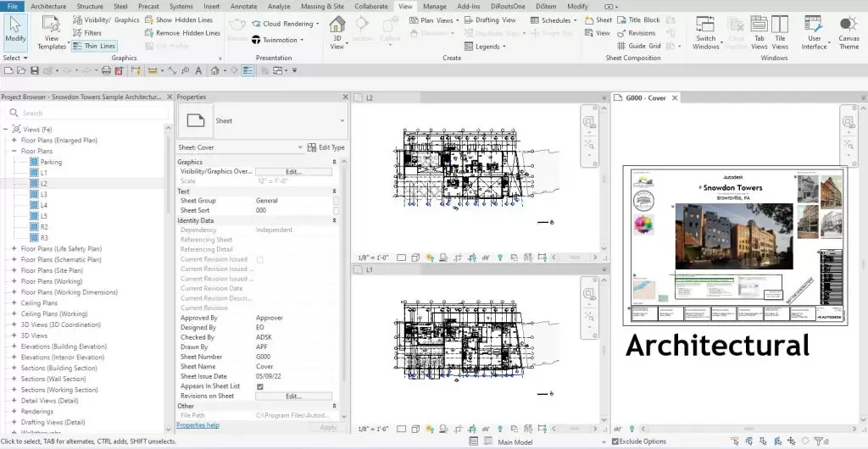Expand the Ceiling Plans tree node
868x449 pixels.
point(14,302)
